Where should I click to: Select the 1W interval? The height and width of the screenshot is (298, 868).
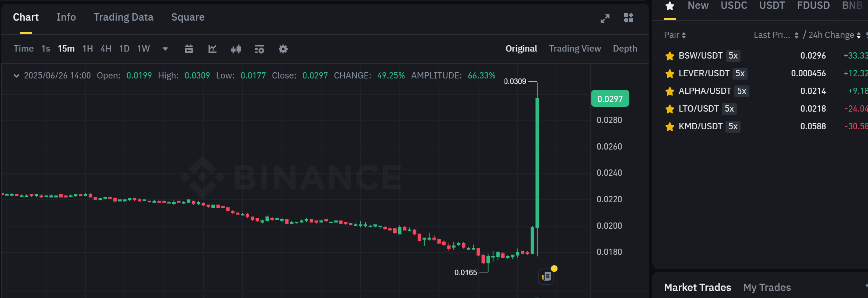tap(144, 49)
